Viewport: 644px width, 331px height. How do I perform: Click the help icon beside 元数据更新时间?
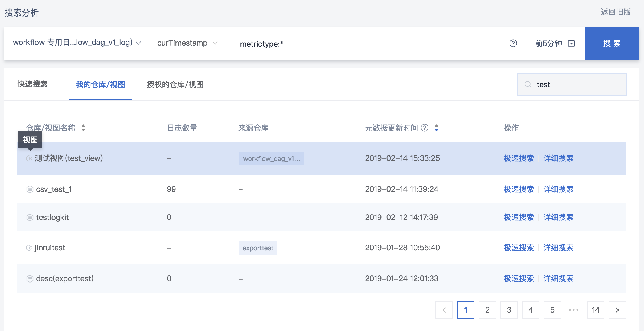point(425,128)
